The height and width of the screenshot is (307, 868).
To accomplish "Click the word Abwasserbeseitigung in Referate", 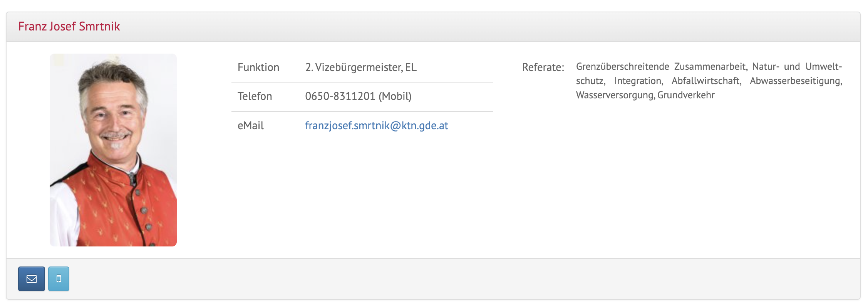I will [796, 81].
